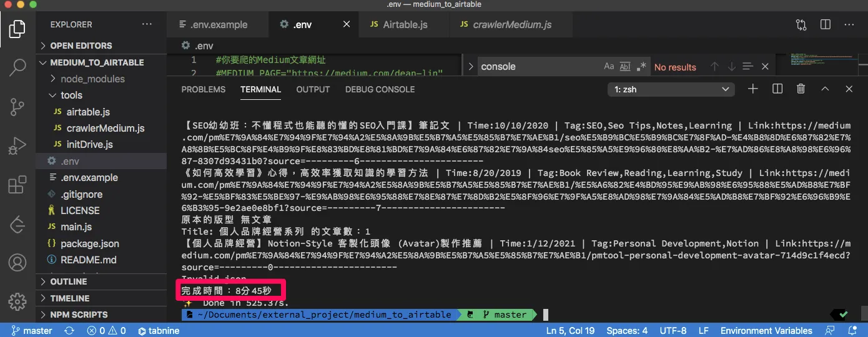Maximize the panel with up chevron
The image size is (868, 337).
[x=825, y=89]
